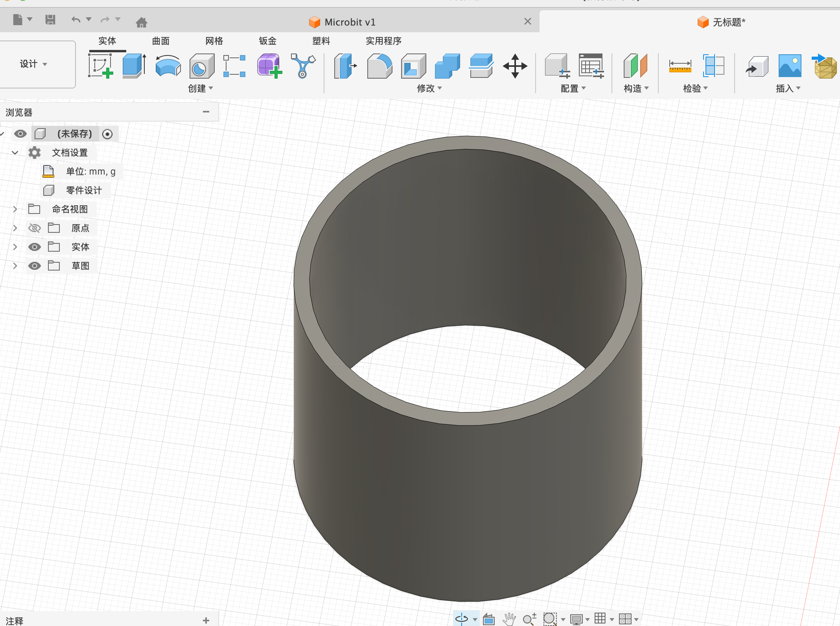Select the Revolve tool icon
This screenshot has height=626, width=840.
[168, 66]
